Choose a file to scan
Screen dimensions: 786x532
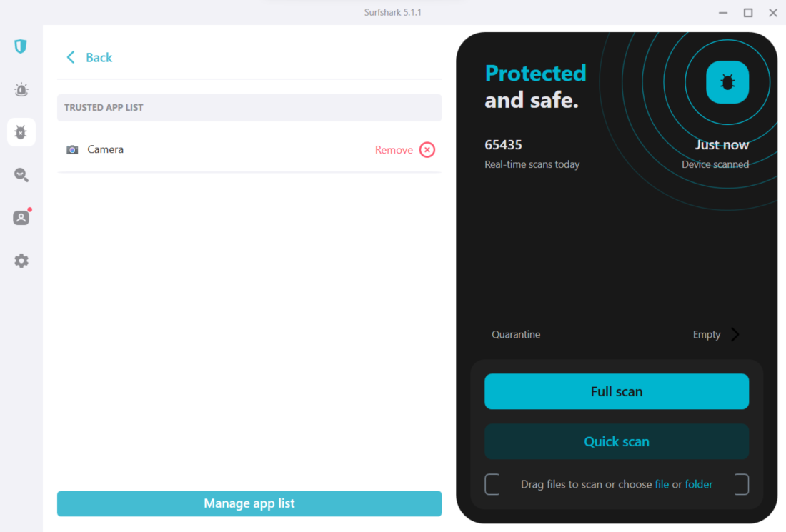[662, 484]
